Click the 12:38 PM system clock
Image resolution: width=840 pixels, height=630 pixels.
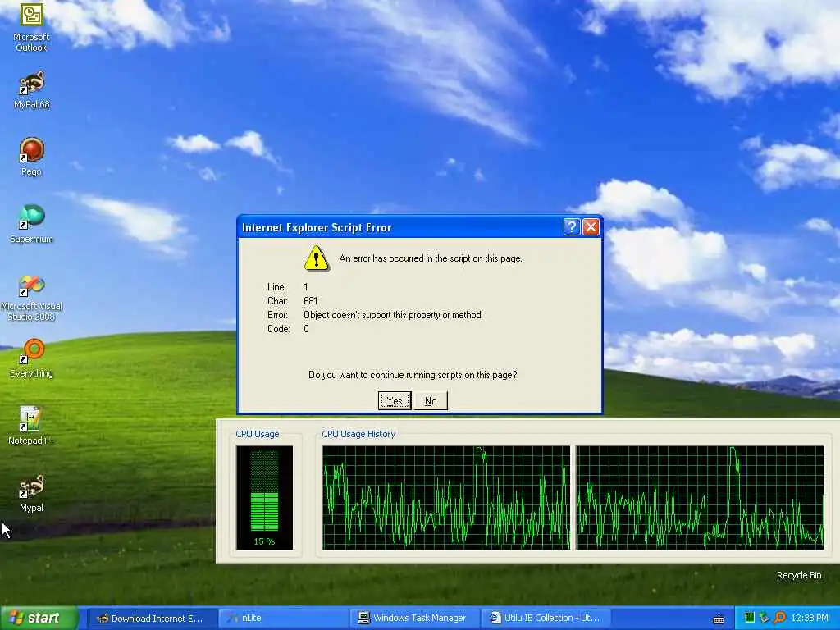(x=810, y=618)
